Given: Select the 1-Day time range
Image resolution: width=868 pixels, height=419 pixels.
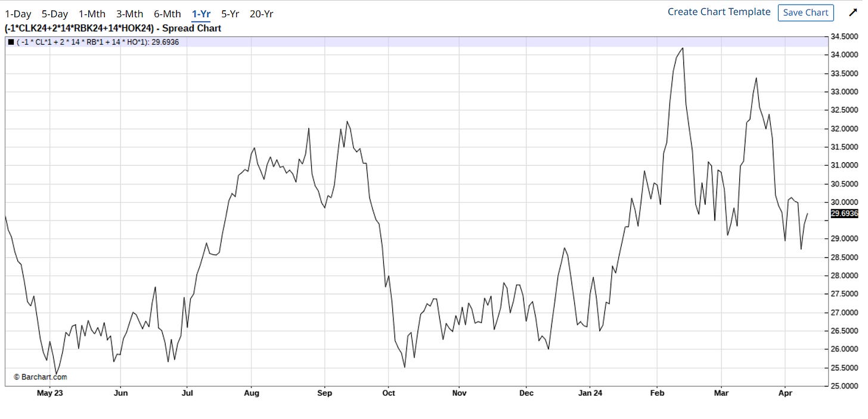Looking at the screenshot, I should 18,14.
